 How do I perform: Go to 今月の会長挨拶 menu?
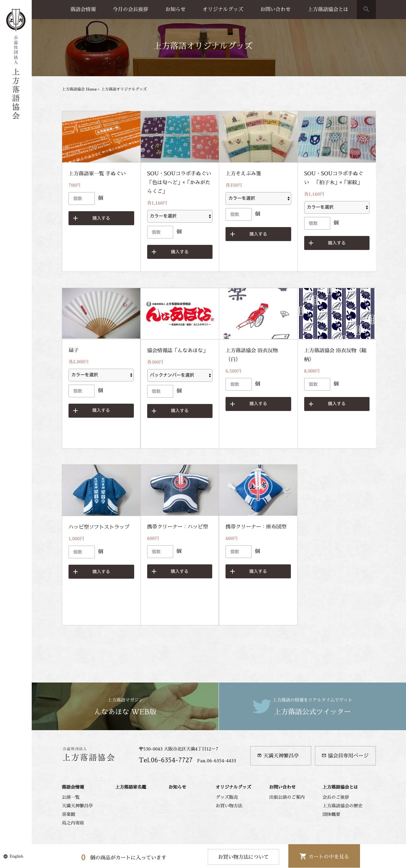(x=131, y=9)
